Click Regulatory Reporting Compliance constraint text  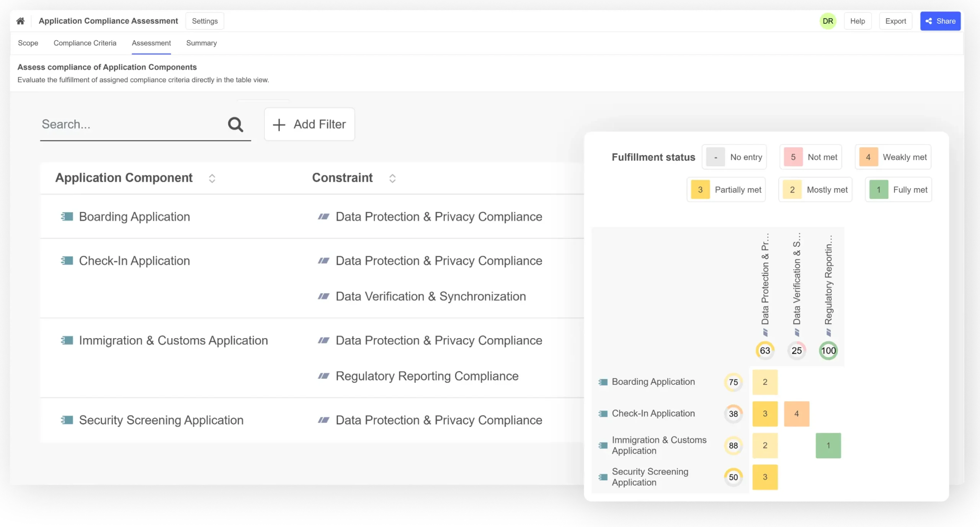(x=427, y=376)
